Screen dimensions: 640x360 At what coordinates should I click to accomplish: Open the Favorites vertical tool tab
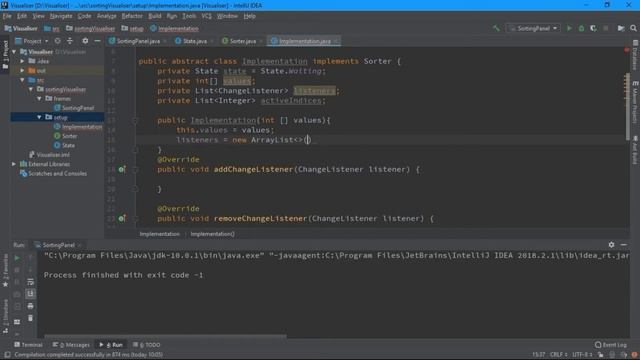(5, 269)
